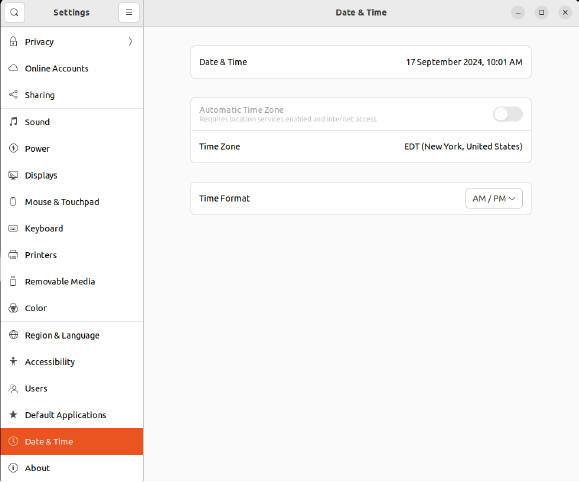Click the Displays monitor icon
Screen dimensions: 579x482
[x=13, y=175]
